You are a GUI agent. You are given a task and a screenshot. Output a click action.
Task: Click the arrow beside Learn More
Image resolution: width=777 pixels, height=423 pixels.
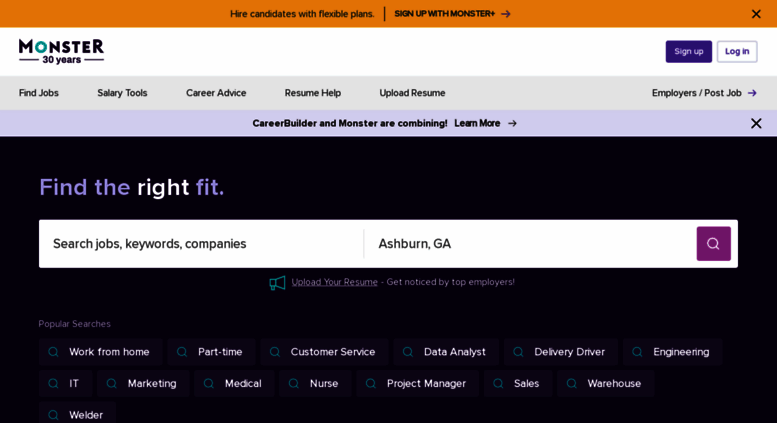coord(512,123)
